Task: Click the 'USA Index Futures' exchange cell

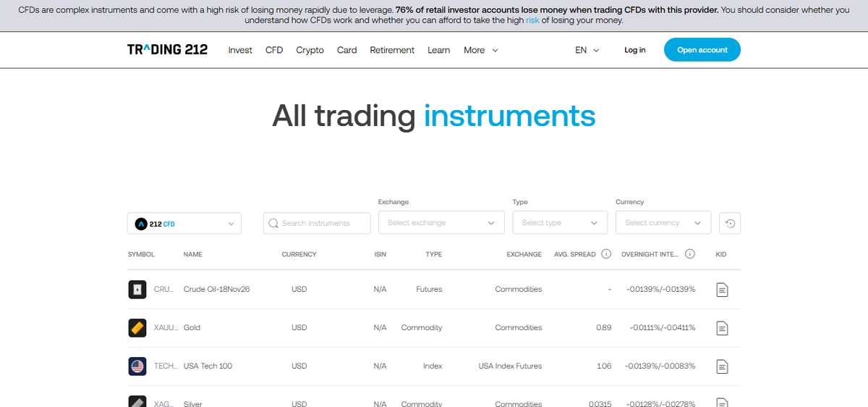Action: (x=510, y=366)
